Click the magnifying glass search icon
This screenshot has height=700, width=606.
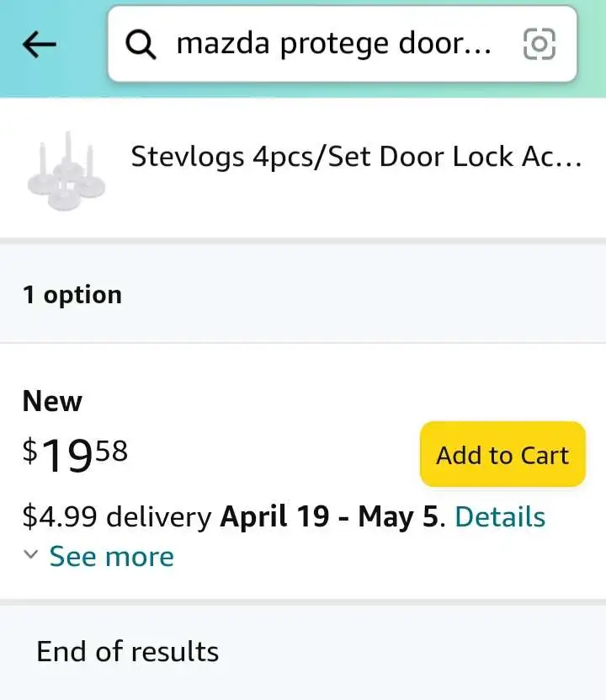141,45
